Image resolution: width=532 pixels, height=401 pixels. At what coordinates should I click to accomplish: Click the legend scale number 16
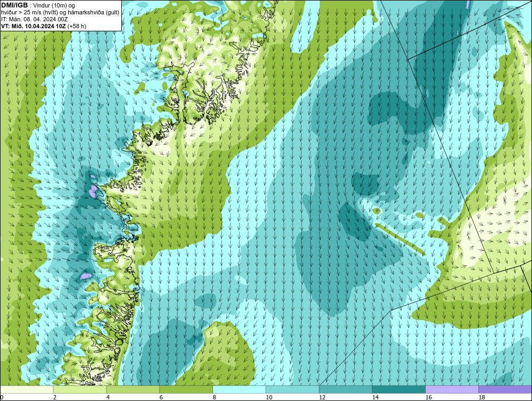coord(428,397)
